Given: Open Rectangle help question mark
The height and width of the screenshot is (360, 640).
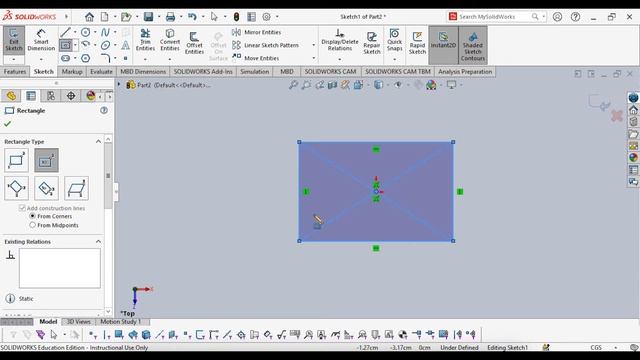Looking at the screenshot, I should (x=104, y=111).
